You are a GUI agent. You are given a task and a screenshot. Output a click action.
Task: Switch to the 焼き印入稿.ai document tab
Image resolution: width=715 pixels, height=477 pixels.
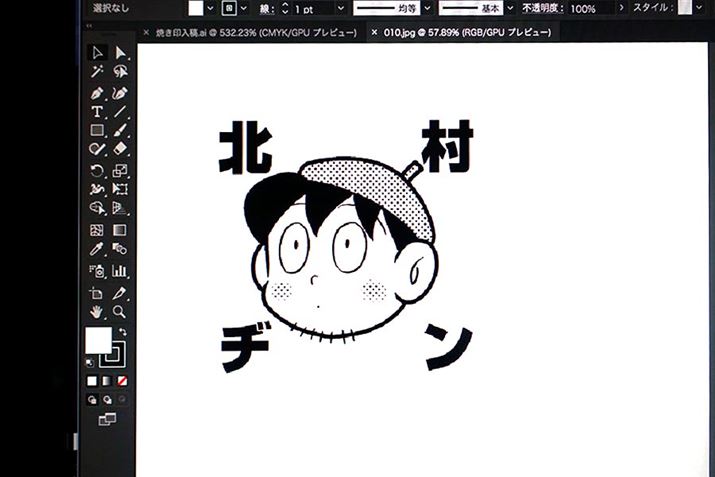(256, 32)
